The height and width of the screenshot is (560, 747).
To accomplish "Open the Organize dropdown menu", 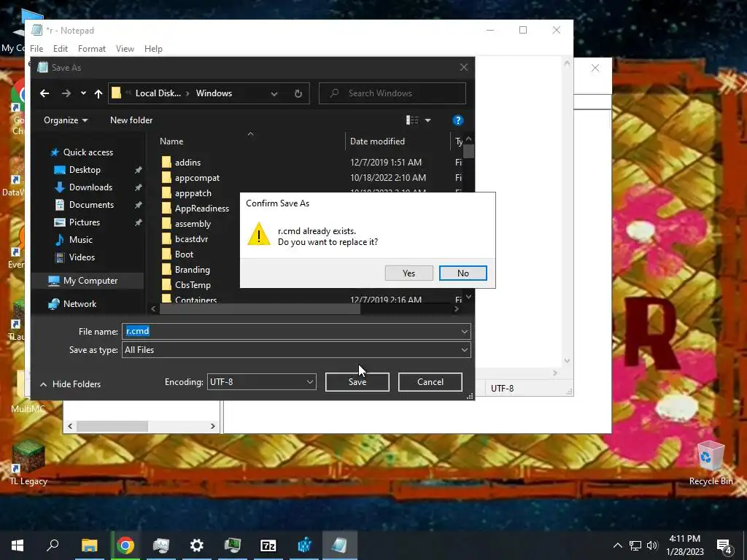I will pos(66,120).
